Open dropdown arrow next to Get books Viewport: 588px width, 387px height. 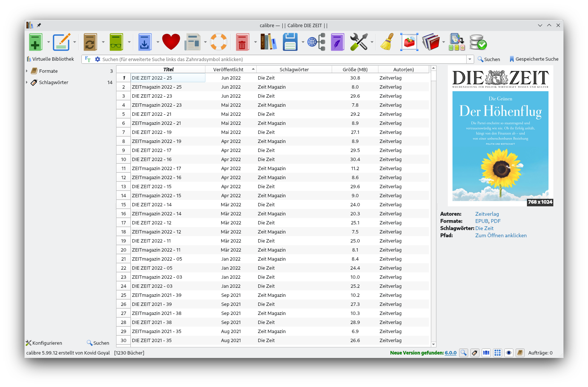tap(158, 42)
